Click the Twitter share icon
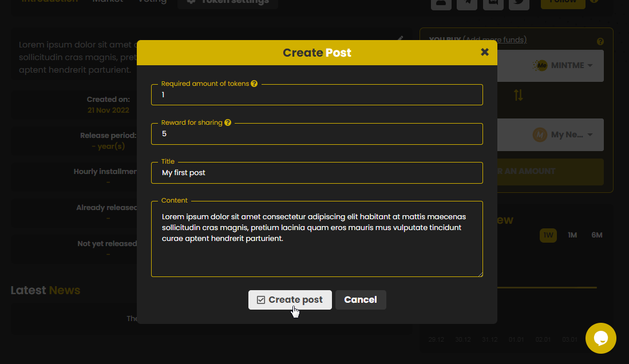 pos(519,2)
